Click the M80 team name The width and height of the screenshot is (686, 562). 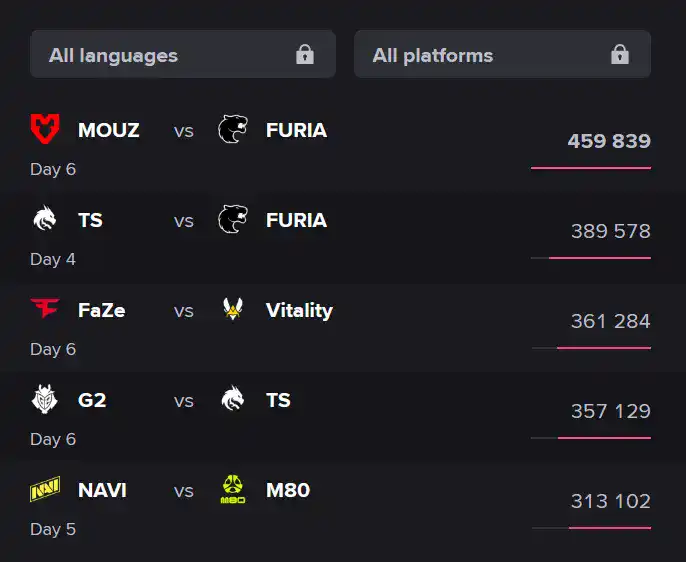click(x=288, y=490)
